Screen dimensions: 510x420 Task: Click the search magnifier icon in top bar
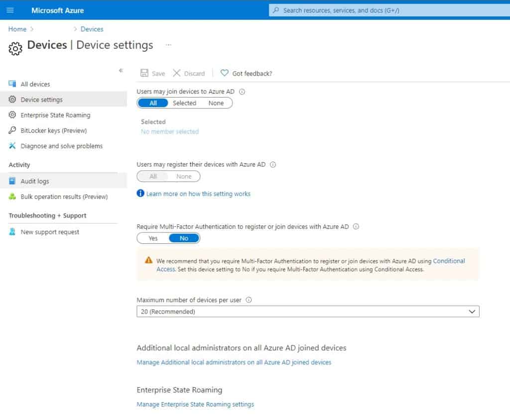pyautogui.click(x=276, y=10)
